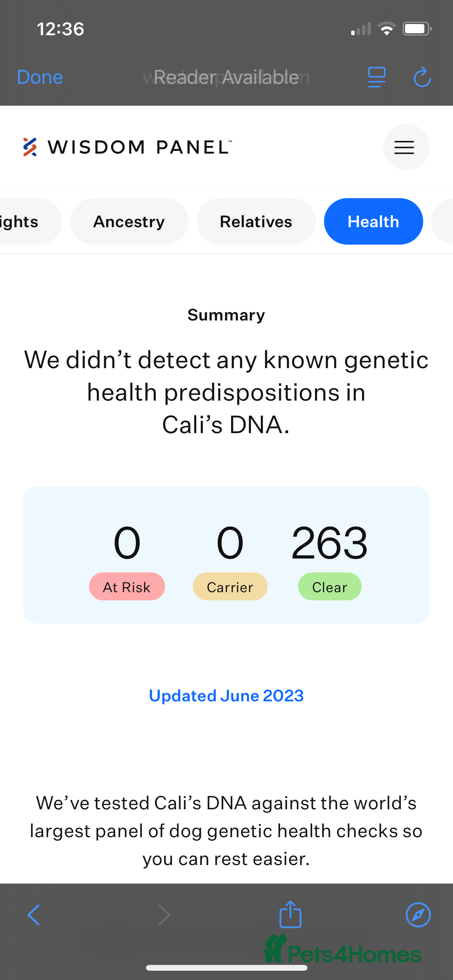Tap the green Clear badge

330,586
